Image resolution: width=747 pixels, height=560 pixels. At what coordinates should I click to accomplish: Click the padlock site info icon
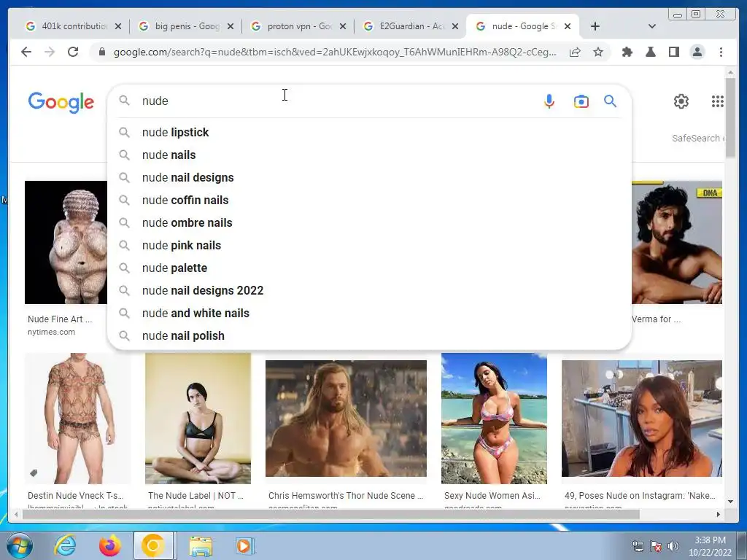coord(102,52)
